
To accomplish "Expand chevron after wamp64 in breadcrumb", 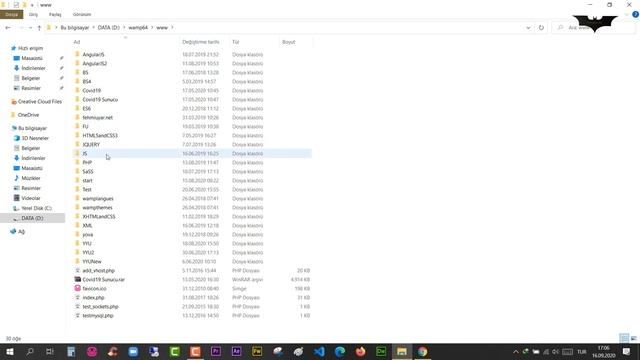I will (x=152, y=28).
